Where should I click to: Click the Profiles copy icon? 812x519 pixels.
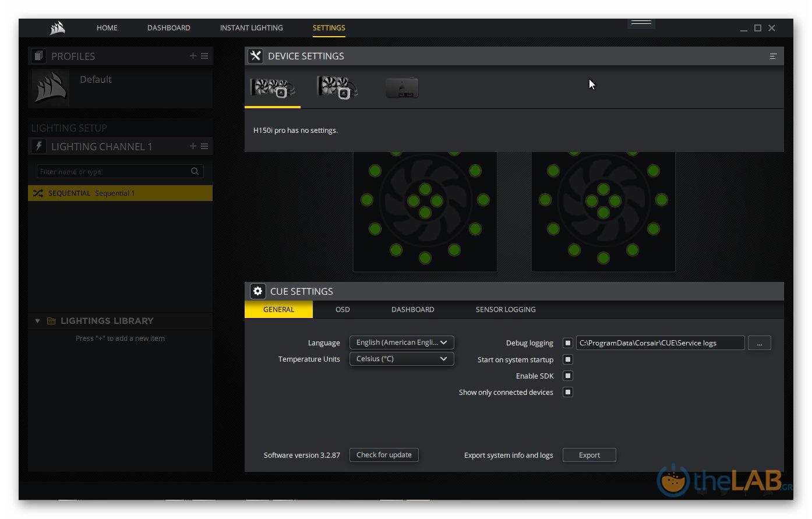click(38, 56)
